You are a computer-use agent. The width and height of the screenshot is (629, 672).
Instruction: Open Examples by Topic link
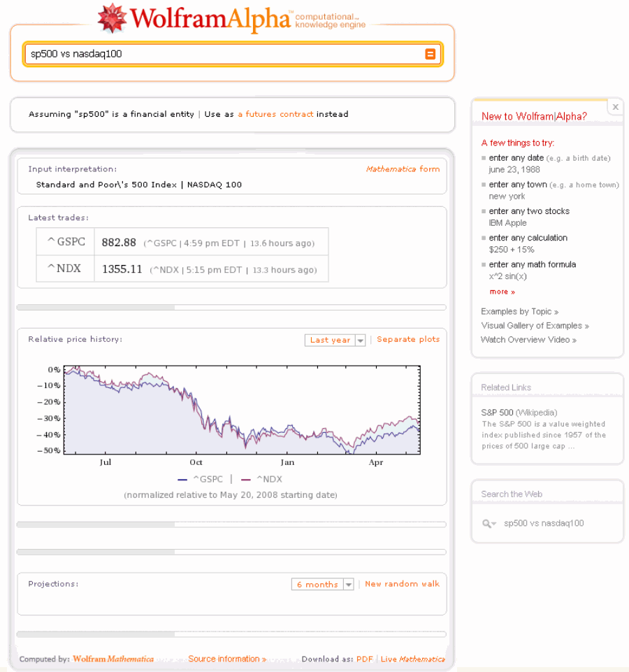tap(520, 312)
